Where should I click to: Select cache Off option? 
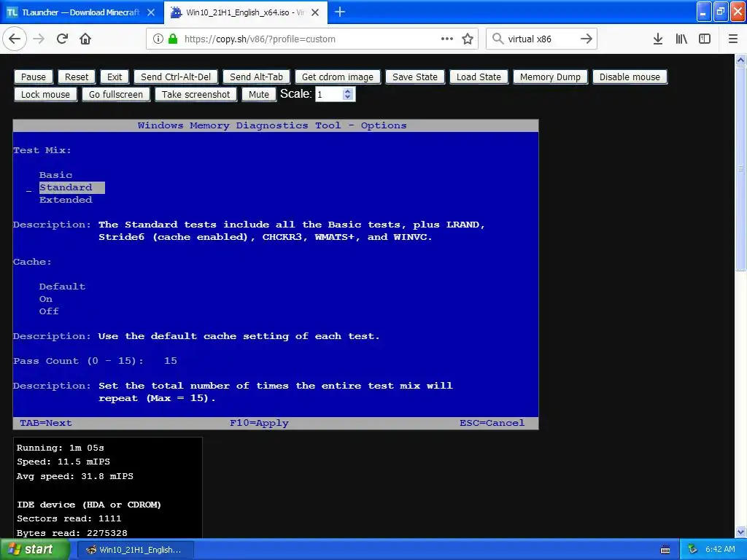coord(49,311)
